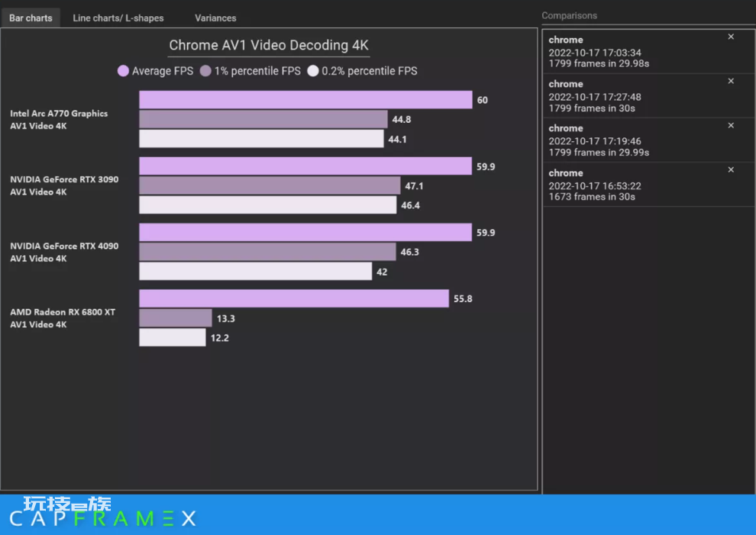Click the 1673 frames in 30s text
The image size is (756, 535).
pyautogui.click(x=592, y=197)
